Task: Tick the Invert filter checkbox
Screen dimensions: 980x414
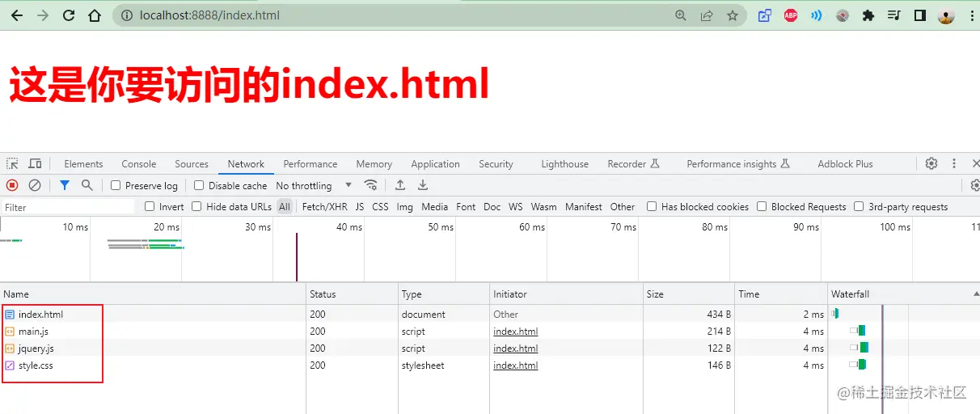Action: point(150,206)
